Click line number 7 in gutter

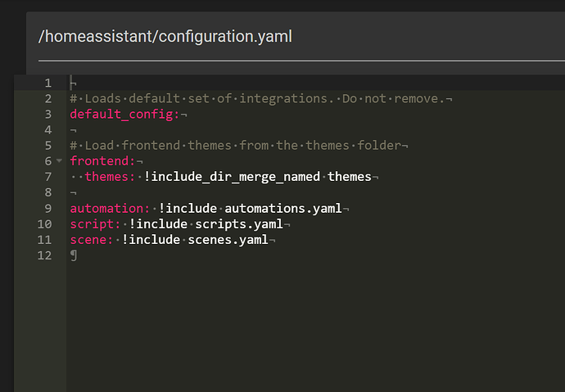coord(48,177)
